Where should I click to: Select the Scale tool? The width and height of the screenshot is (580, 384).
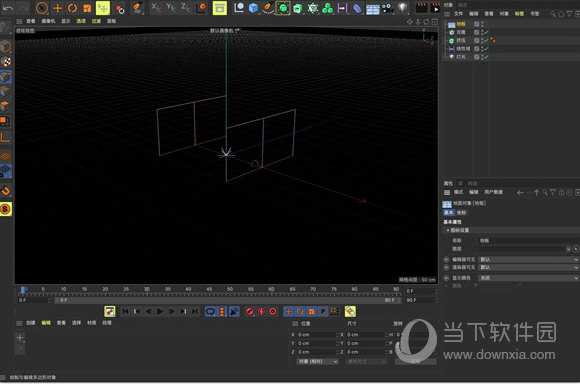pos(87,8)
